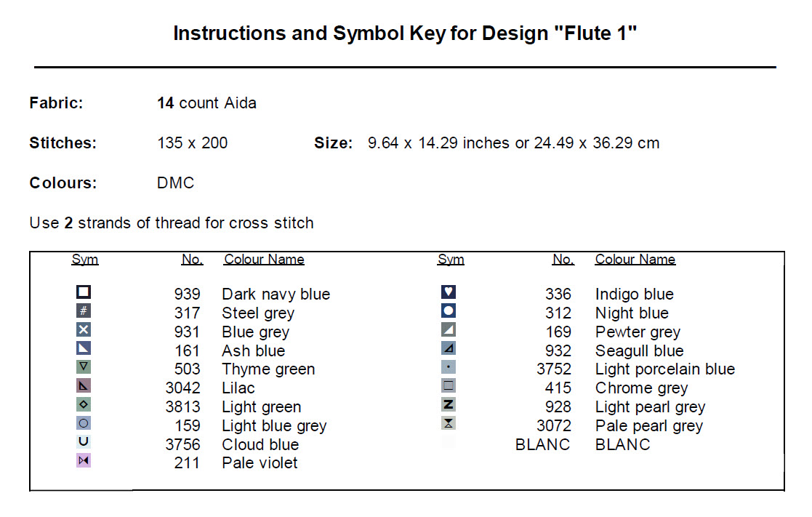This screenshot has width=812, height=517.
Task: Click the Light green 3813 diamond symbol
Action: coord(84,405)
